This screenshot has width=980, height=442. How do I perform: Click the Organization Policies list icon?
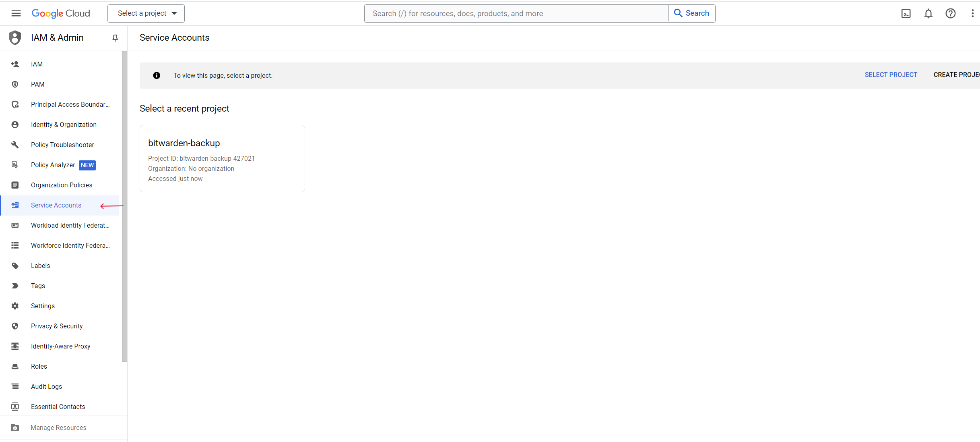click(15, 185)
